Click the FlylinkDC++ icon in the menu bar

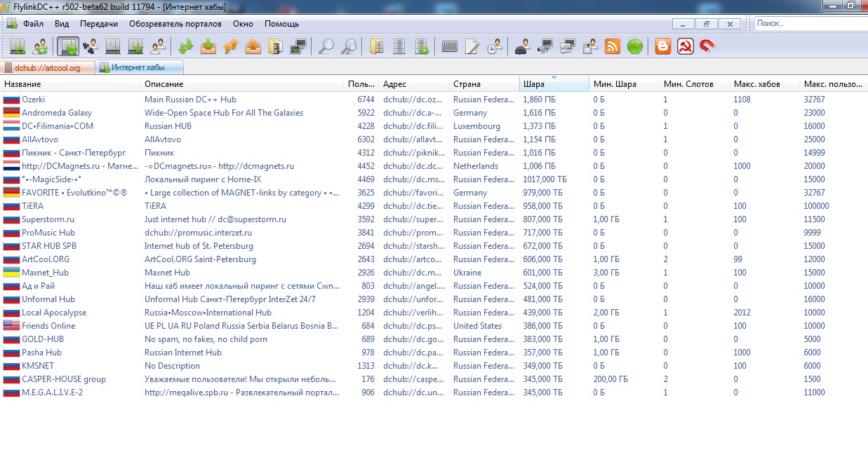tap(12, 23)
